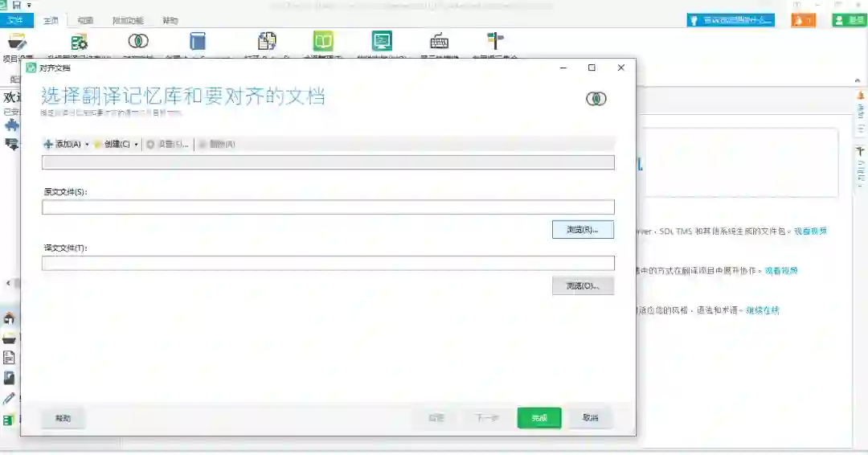This screenshot has width=868, height=455.
Task: Open the Files view icon in sidebar
Action: 9,358
